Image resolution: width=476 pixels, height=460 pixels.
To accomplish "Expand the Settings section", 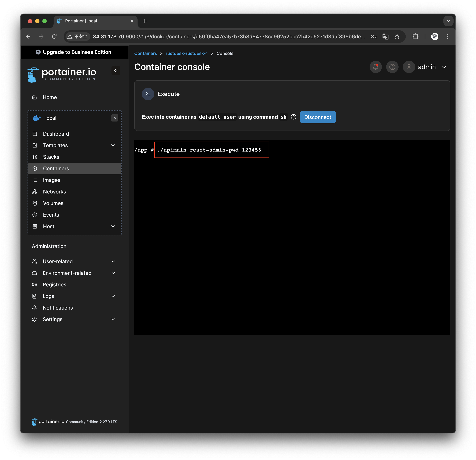I will tap(113, 319).
